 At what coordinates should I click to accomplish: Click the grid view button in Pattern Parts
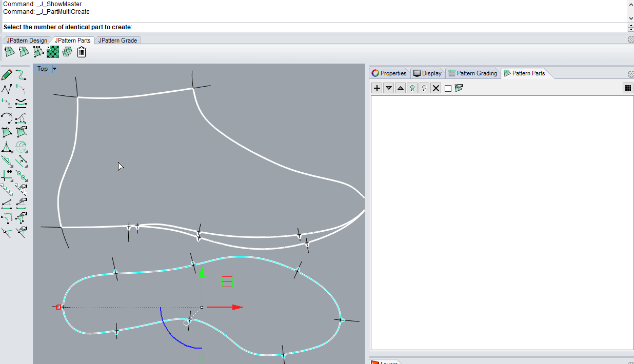pyautogui.click(x=628, y=88)
